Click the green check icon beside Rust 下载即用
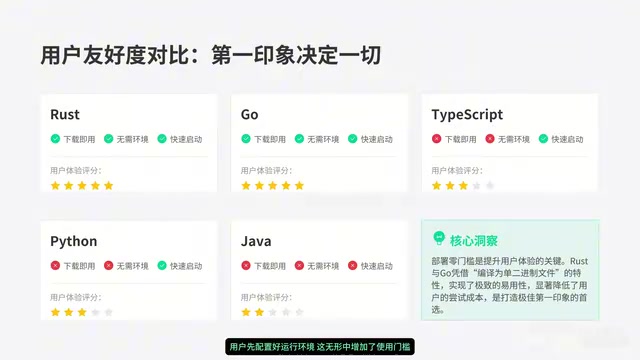This screenshot has height=360, width=640. click(55, 139)
